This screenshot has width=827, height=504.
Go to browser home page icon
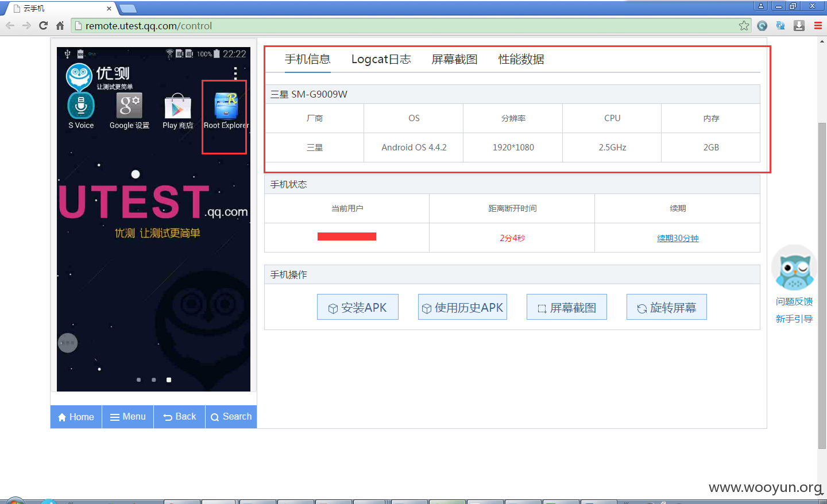point(60,25)
